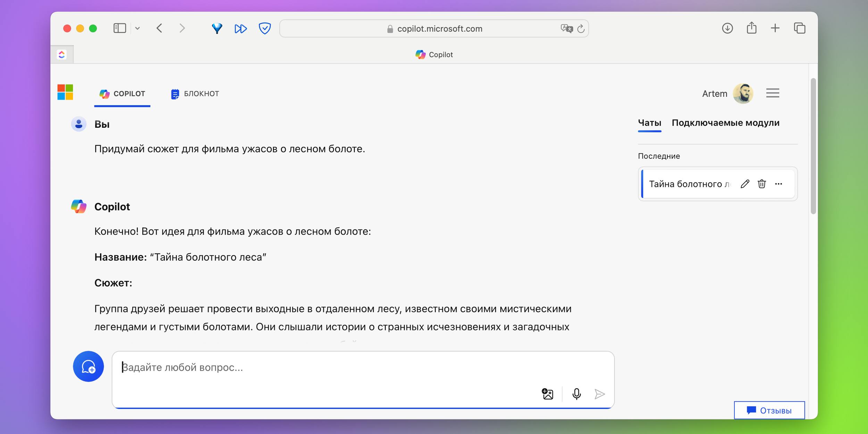Click the Copilot logo beside the reply
The image size is (868, 434).
pos(79,206)
